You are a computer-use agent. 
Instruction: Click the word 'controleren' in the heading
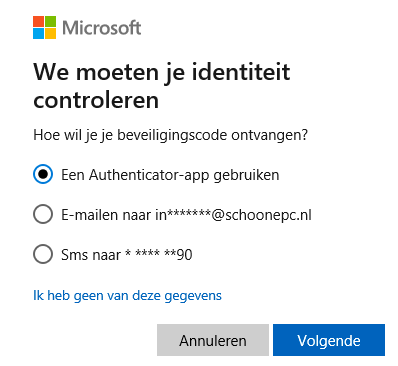96,100
